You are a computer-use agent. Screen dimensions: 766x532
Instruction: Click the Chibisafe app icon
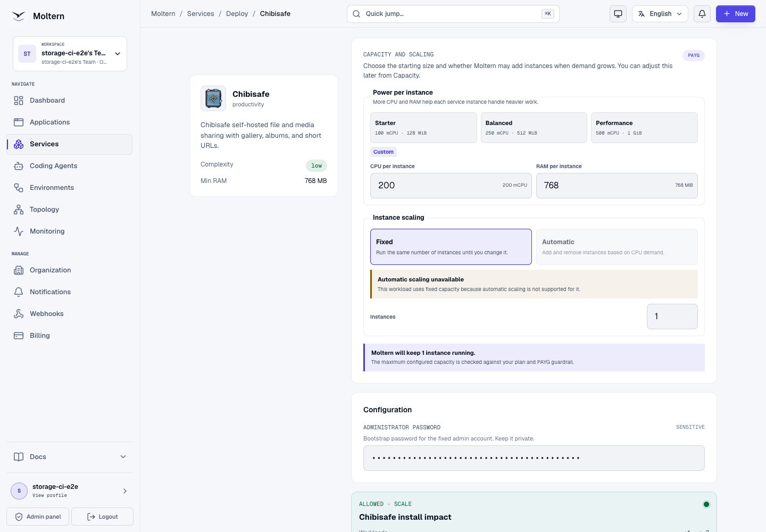pyautogui.click(x=213, y=98)
